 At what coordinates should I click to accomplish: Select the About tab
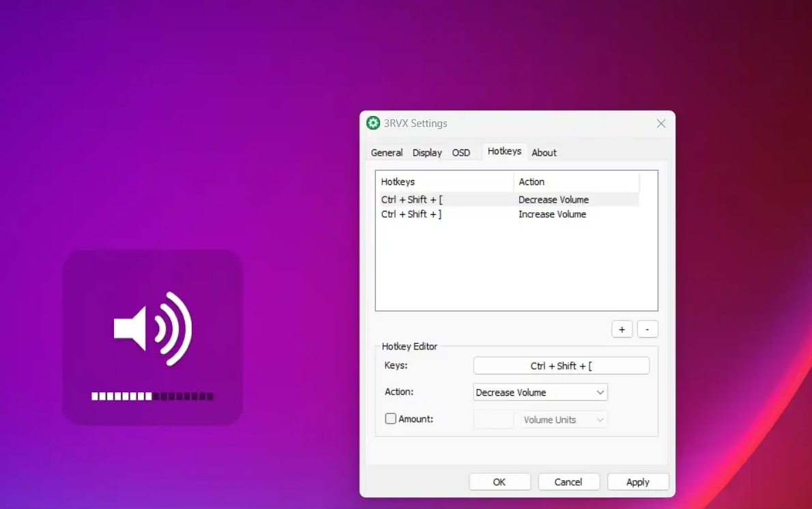click(x=544, y=153)
